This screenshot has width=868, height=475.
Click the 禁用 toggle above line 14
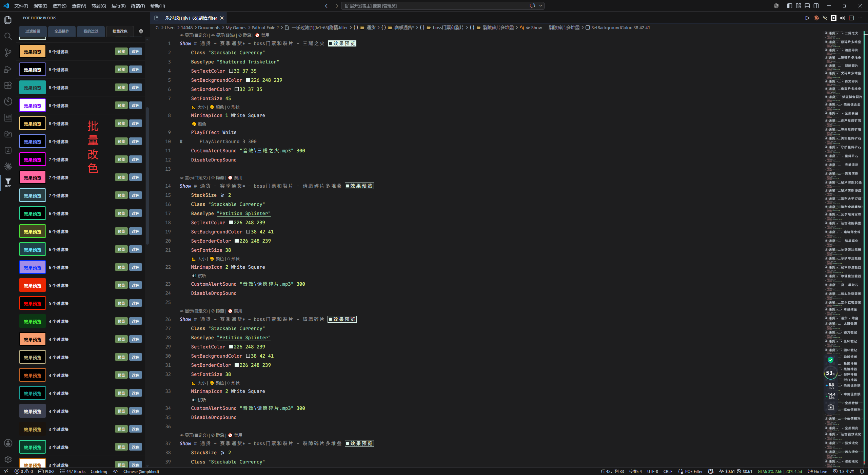[235, 177]
